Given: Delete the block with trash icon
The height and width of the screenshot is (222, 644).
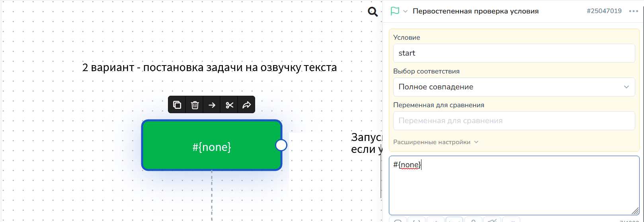Looking at the screenshot, I should [195, 105].
